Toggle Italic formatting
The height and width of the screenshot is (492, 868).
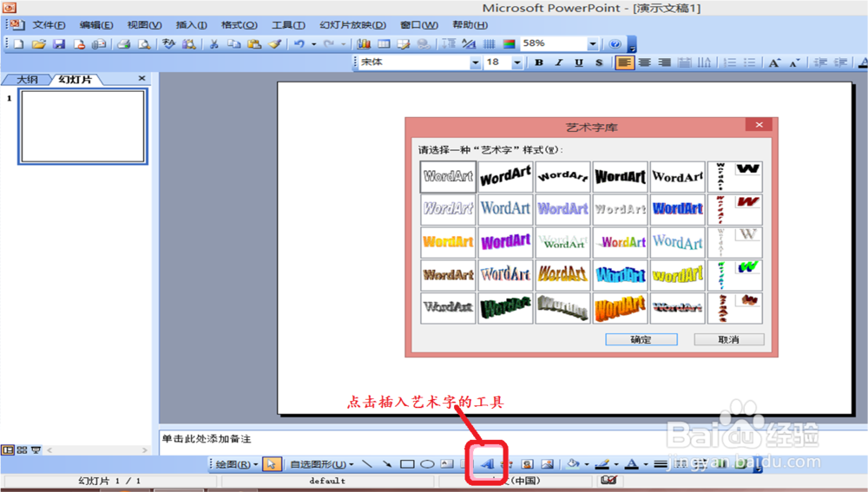[x=558, y=62]
